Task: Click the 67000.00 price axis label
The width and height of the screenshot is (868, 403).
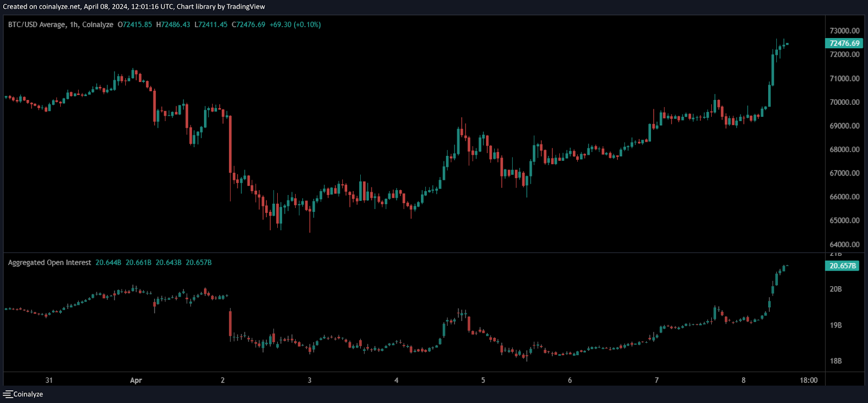Action: point(845,173)
